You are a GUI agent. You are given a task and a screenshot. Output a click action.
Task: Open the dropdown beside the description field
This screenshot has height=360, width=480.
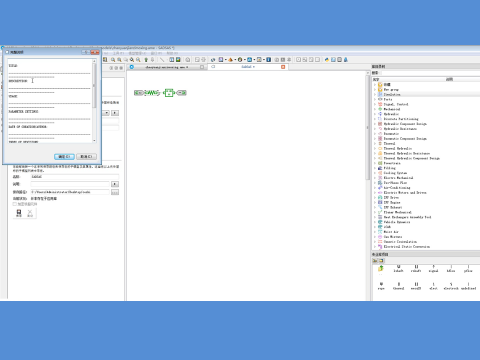[115, 184]
